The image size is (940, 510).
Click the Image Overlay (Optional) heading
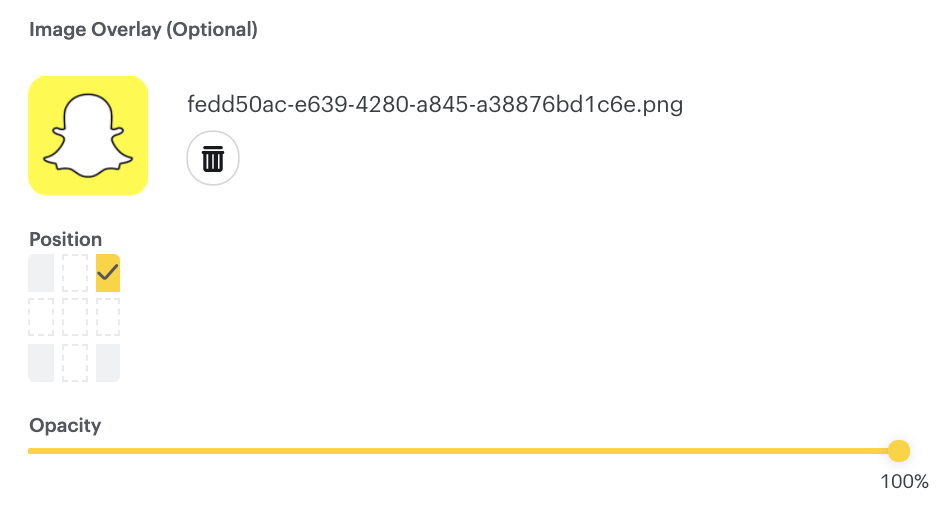click(x=143, y=29)
